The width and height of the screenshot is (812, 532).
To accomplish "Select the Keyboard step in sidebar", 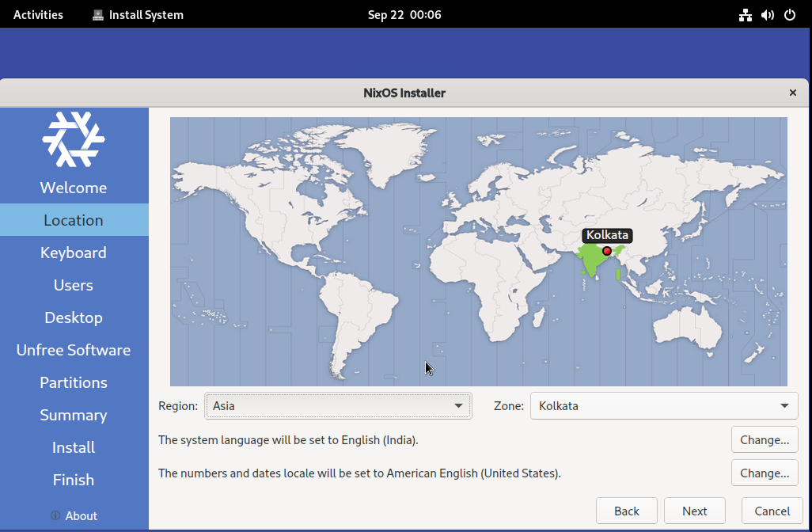I will click(74, 253).
